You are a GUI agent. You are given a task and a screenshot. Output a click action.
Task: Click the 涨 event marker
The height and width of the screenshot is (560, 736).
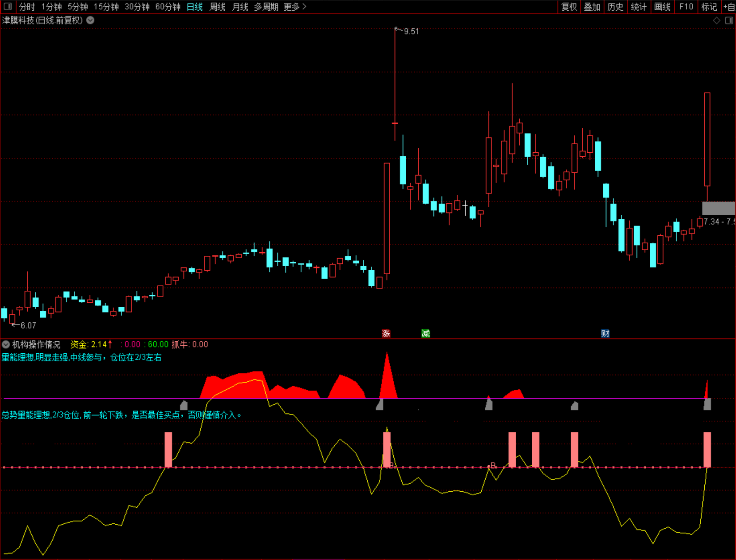[386, 333]
